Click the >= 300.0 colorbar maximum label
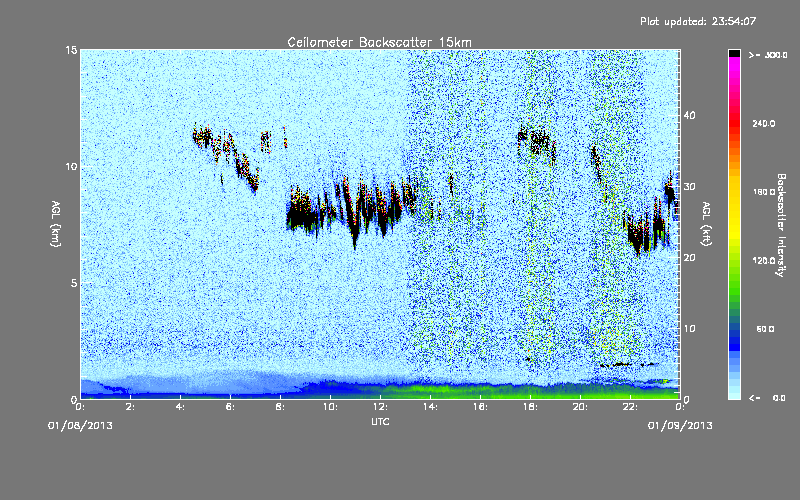 (x=768, y=55)
